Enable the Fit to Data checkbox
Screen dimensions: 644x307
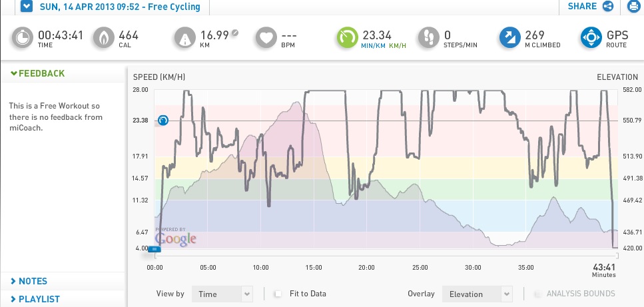pyautogui.click(x=278, y=294)
